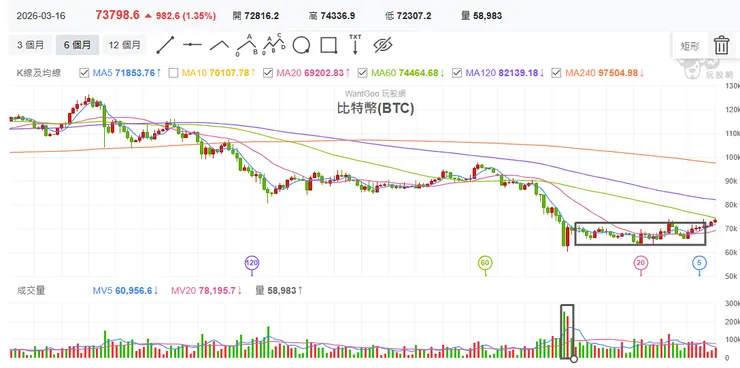The width and height of the screenshot is (740, 368).
Task: Click the change value 982.6 (1.35%)
Action: point(185,16)
